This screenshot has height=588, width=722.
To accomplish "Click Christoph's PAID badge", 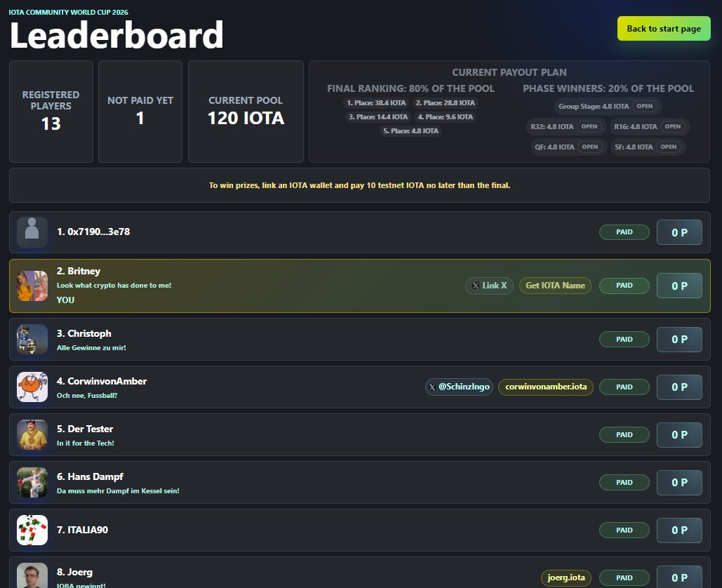I will [624, 340].
